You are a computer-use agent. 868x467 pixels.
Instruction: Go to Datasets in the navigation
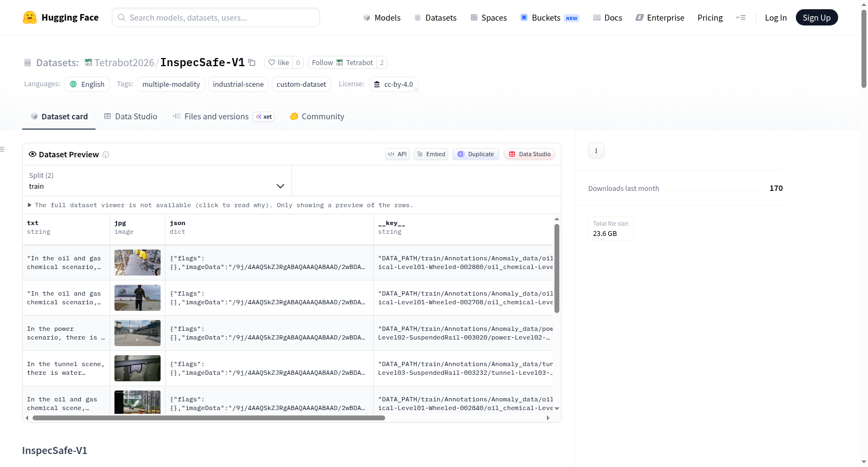point(435,17)
